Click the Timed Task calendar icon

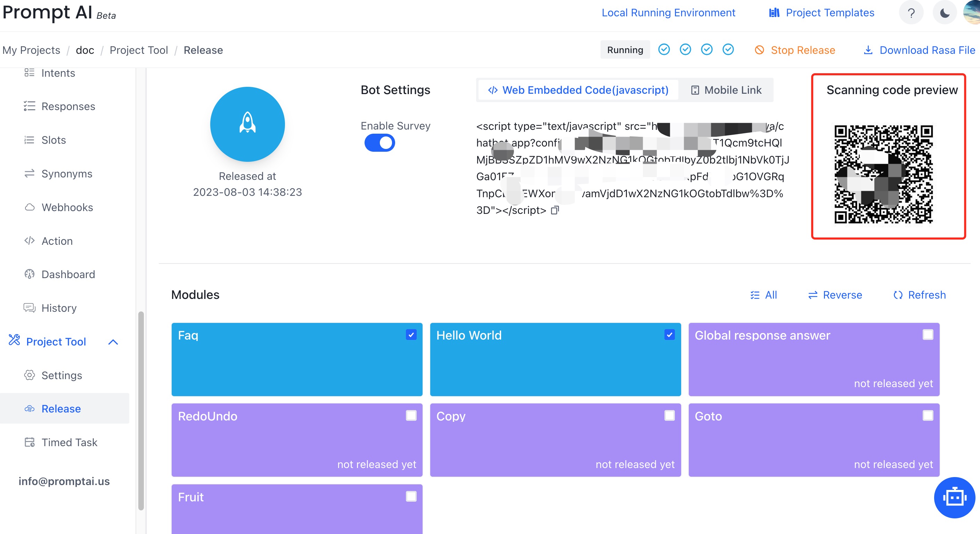click(x=29, y=442)
